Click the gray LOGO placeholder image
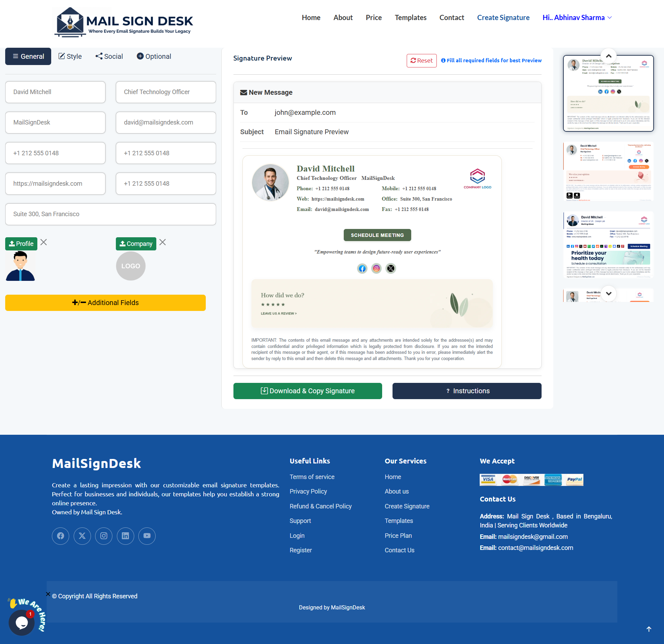Viewport: 664px width, 644px height. [x=131, y=266]
